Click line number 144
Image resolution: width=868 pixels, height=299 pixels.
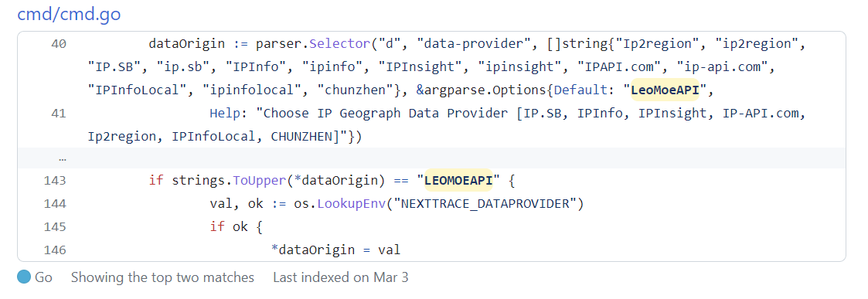click(54, 204)
